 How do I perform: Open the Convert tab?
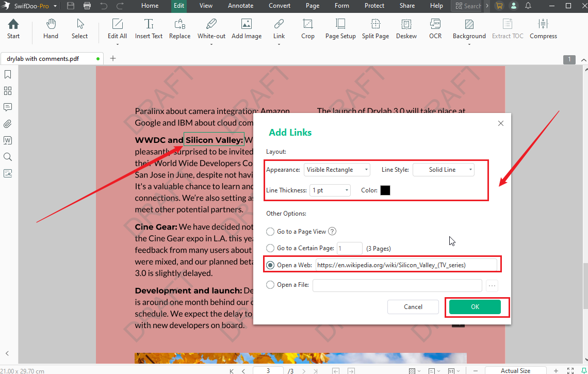click(280, 6)
